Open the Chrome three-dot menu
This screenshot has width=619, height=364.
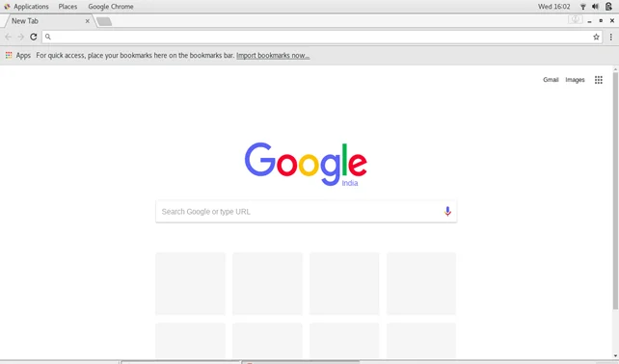tap(610, 37)
